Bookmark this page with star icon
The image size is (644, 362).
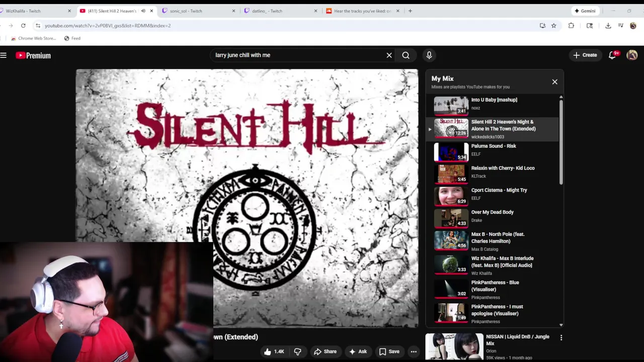pyautogui.click(x=553, y=26)
